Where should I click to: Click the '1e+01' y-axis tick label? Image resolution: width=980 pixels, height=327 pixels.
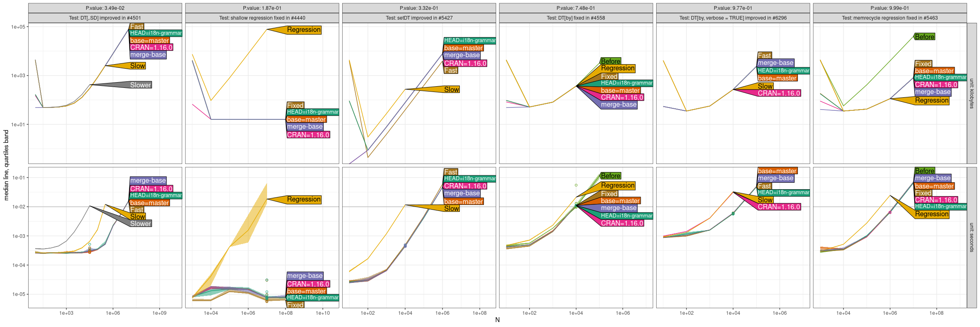click(x=18, y=125)
